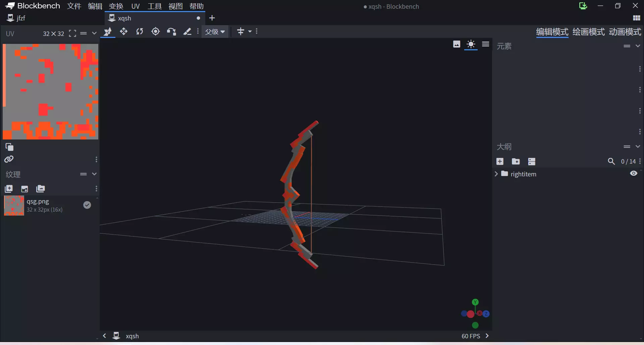The image size is (644, 345).
Task: Collapse the 元素 panel chevron
Action: pos(638,46)
